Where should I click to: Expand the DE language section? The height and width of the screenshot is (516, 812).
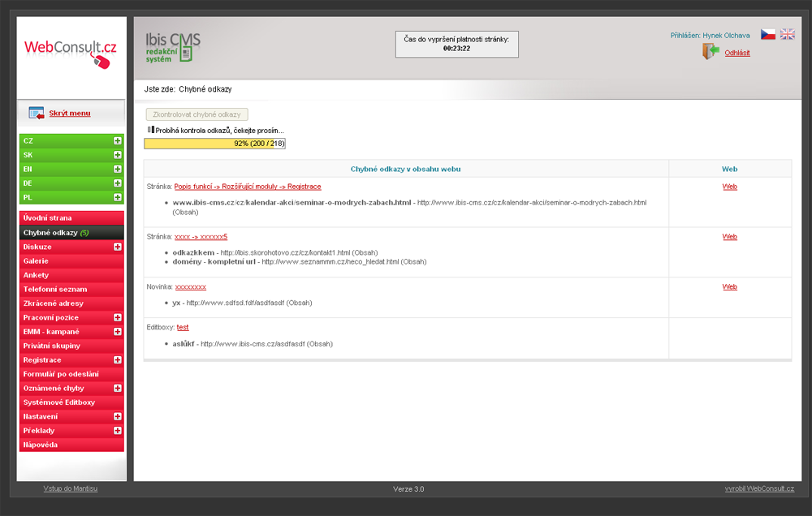(x=118, y=183)
